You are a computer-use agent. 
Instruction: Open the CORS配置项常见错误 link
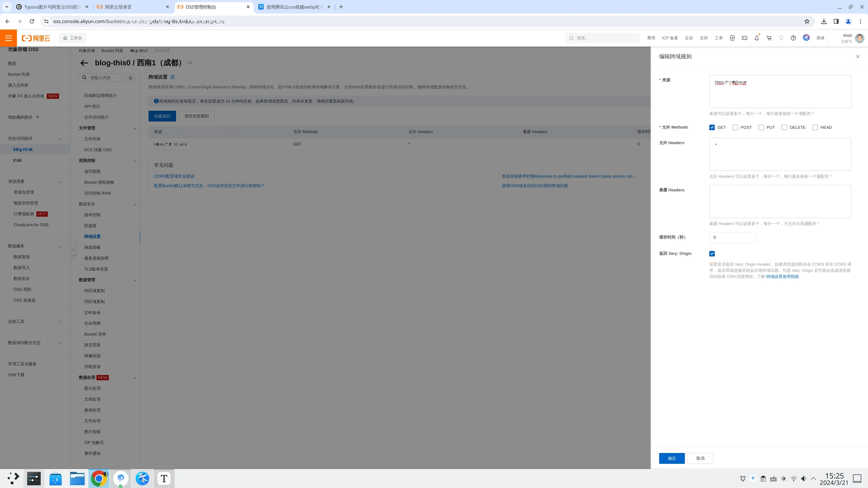[x=174, y=176]
